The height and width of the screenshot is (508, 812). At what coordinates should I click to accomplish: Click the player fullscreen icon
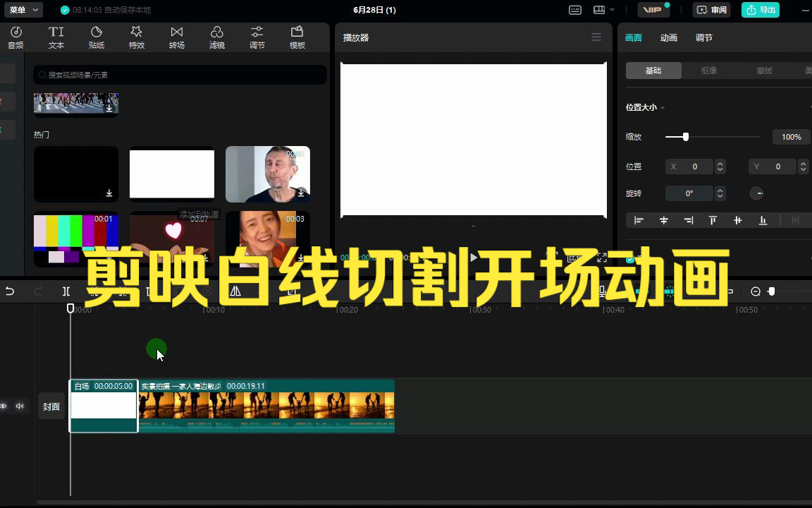(602, 258)
